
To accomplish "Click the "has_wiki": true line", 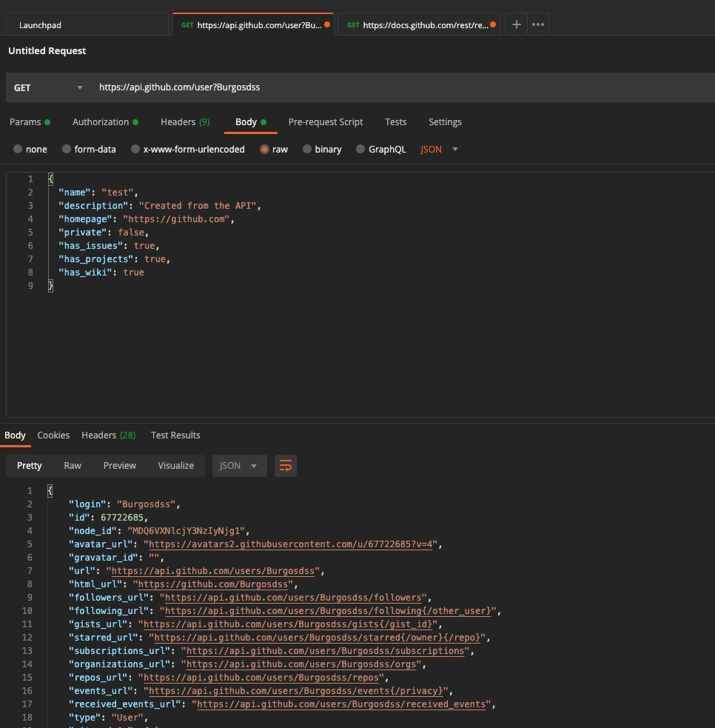I will [x=101, y=273].
